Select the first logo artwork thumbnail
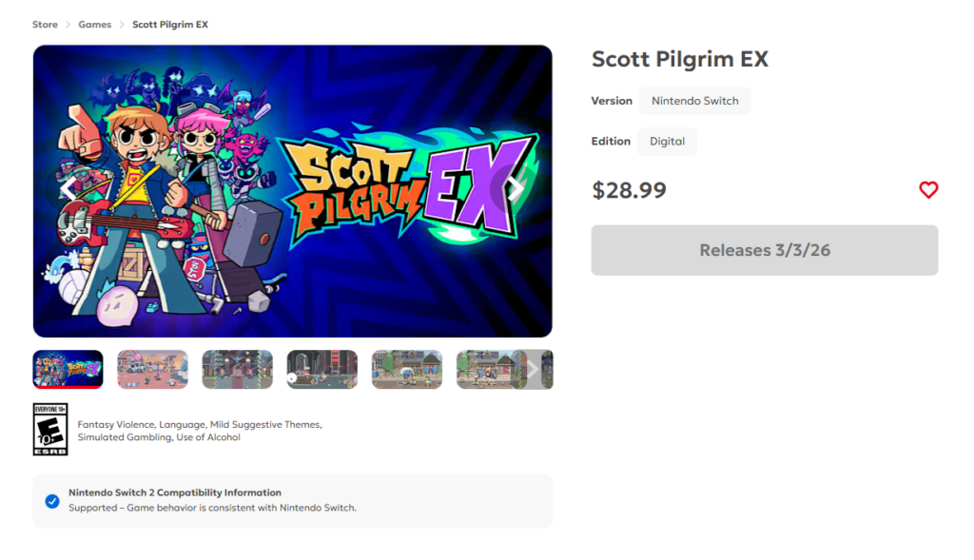The image size is (974, 560). coord(68,369)
